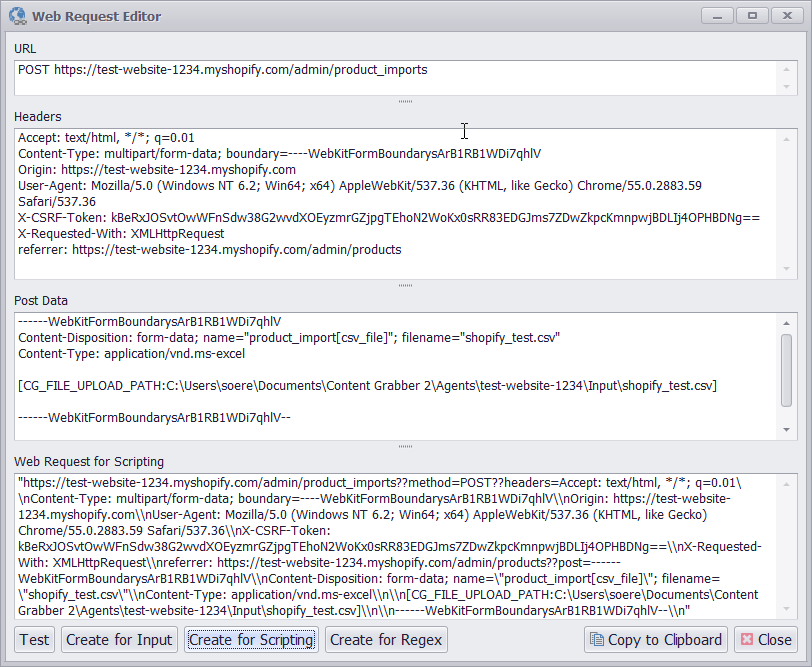Click the maximize icon of Web Request Editor
Viewport: 812px width, 667px height.
[752, 15]
